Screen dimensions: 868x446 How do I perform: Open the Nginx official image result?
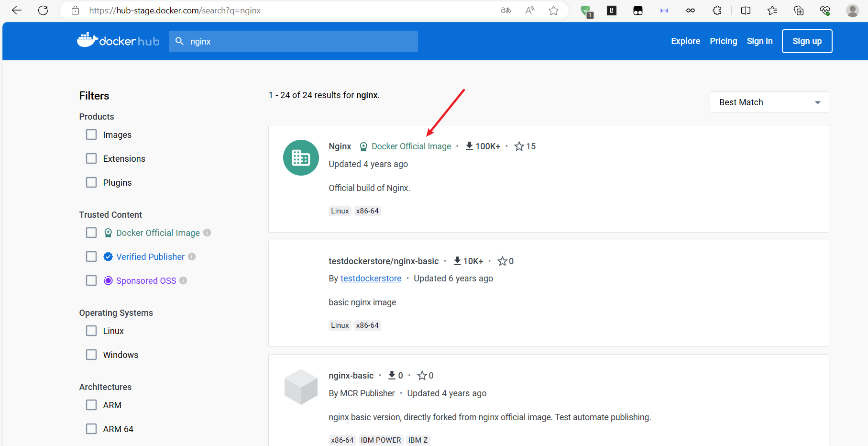340,146
